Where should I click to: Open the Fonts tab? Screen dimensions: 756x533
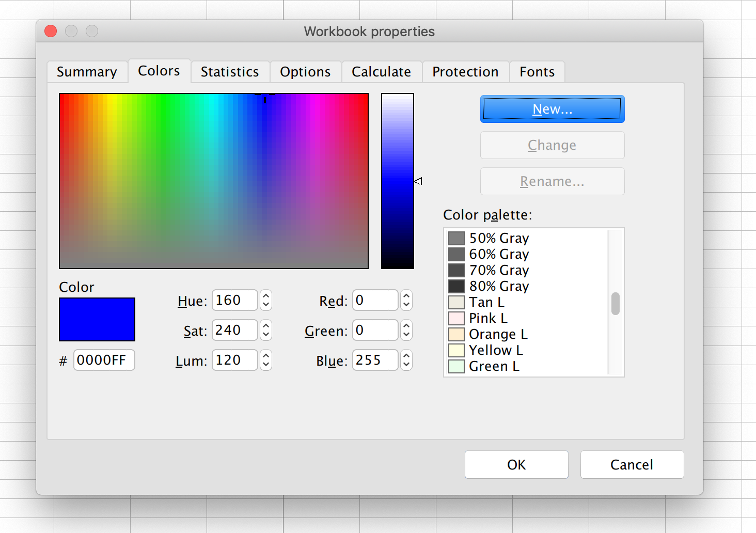click(537, 72)
